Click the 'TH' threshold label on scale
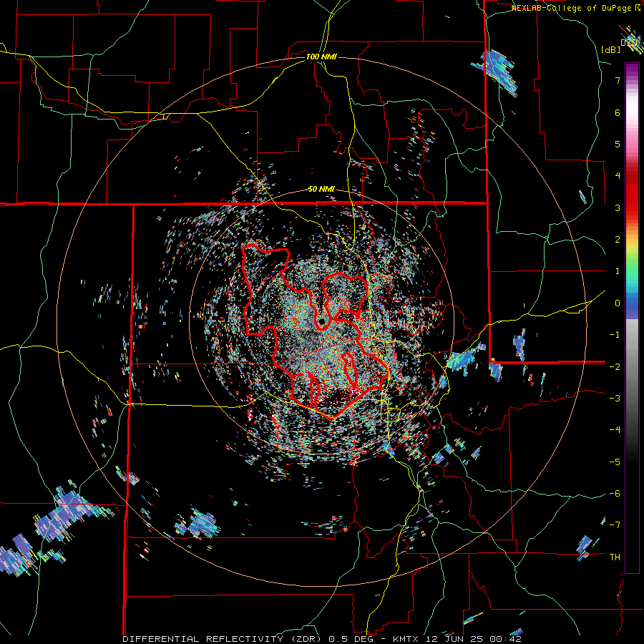Viewport: 644px width, 644px height. point(615,557)
